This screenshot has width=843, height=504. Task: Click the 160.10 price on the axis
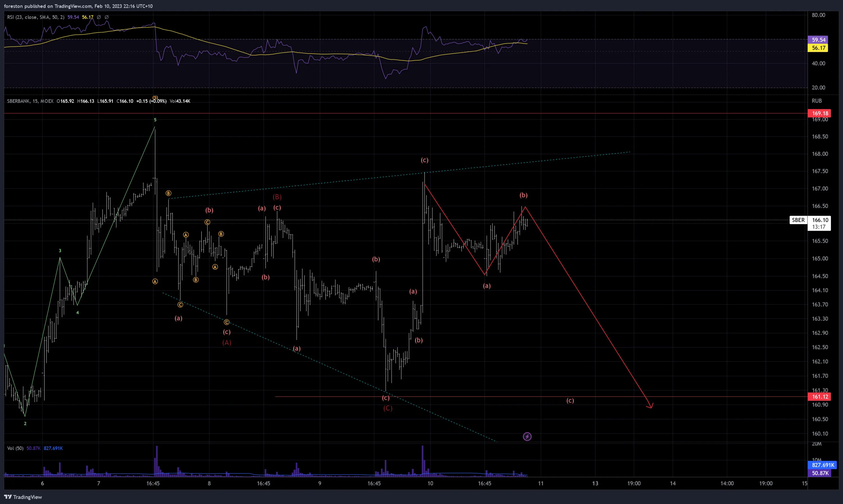pyautogui.click(x=820, y=433)
